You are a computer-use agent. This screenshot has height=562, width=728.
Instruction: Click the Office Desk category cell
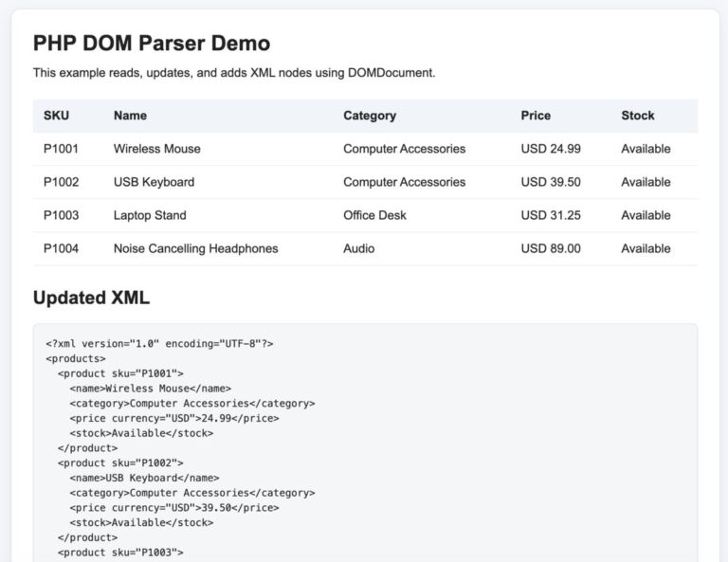click(x=374, y=215)
